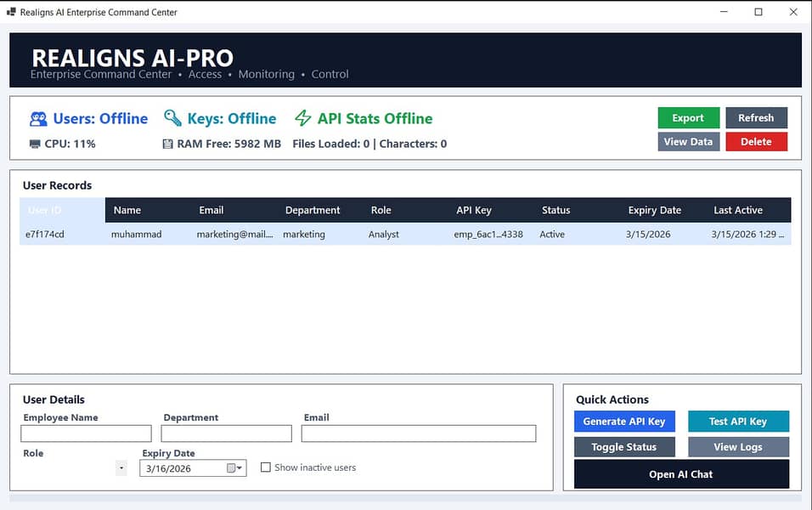Click the Keys key icon
This screenshot has height=510, width=812.
pos(172,119)
